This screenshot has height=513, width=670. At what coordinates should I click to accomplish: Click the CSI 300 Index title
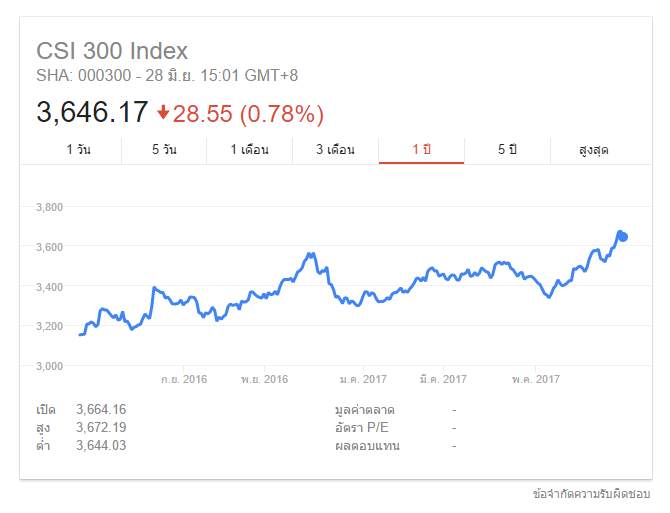click(x=112, y=51)
